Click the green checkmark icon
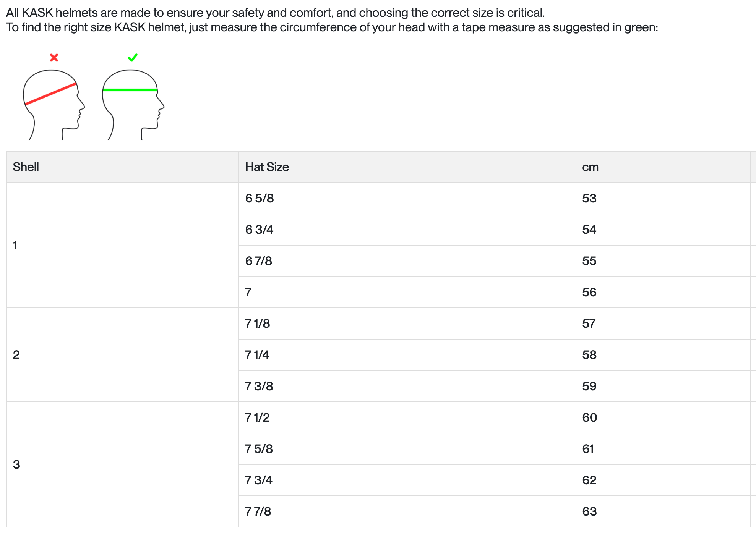The image size is (756, 537). pos(133,58)
